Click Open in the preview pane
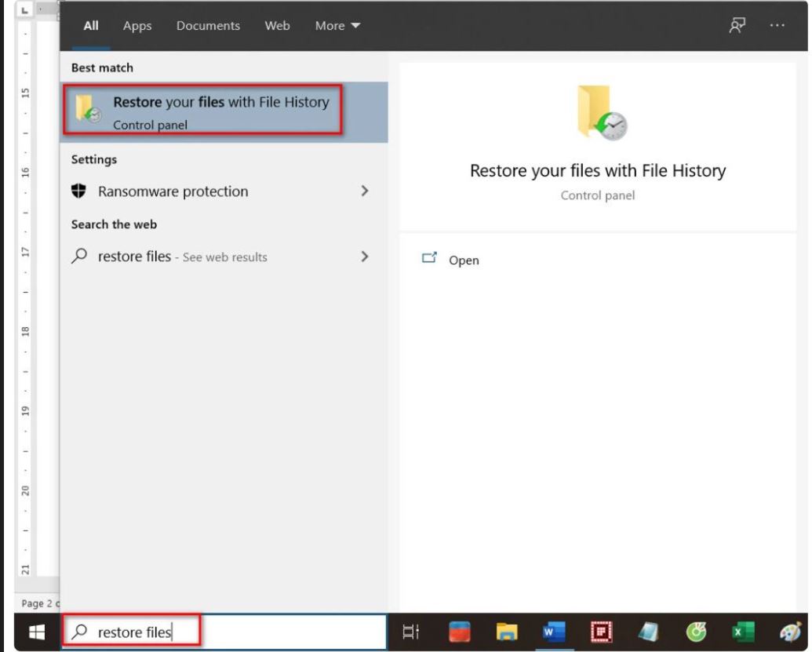The height and width of the screenshot is (652, 812). [x=463, y=260]
